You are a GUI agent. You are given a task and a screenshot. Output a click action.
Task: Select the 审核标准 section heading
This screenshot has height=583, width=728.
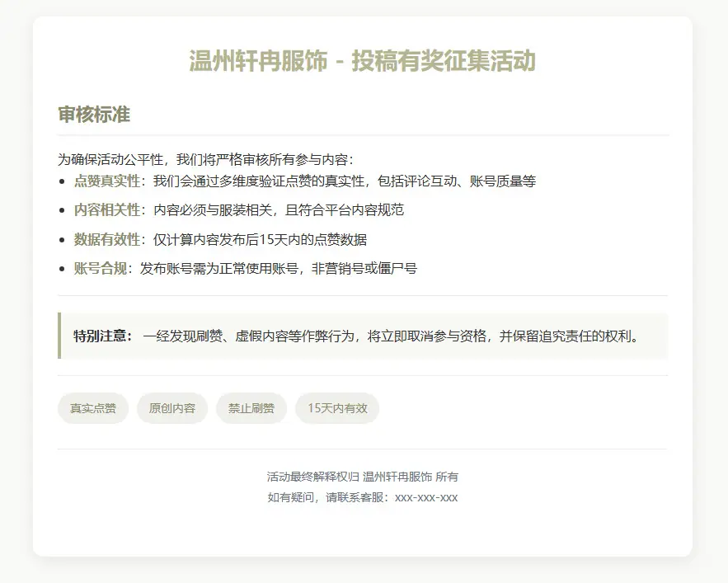94,115
